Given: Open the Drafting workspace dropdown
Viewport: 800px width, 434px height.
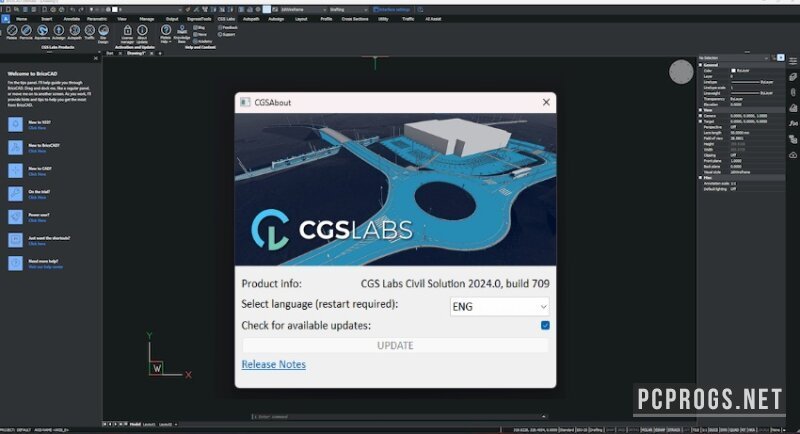Looking at the screenshot, I should (x=348, y=10).
